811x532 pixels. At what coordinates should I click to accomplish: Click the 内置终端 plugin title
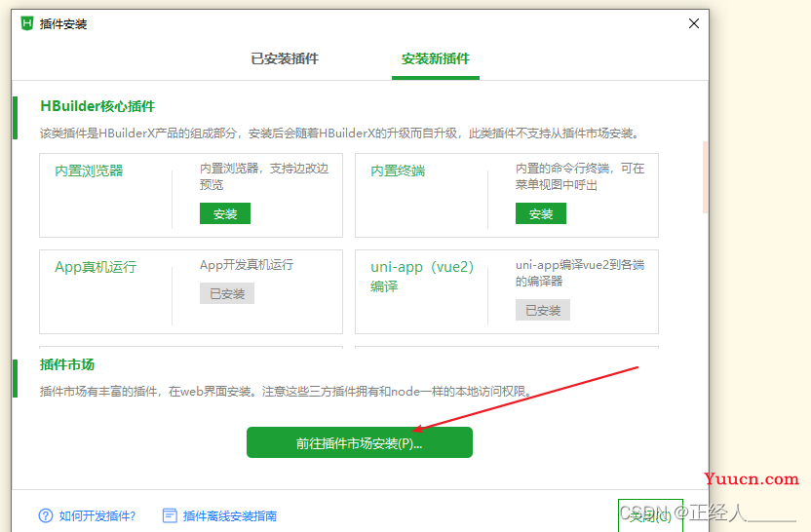point(398,171)
